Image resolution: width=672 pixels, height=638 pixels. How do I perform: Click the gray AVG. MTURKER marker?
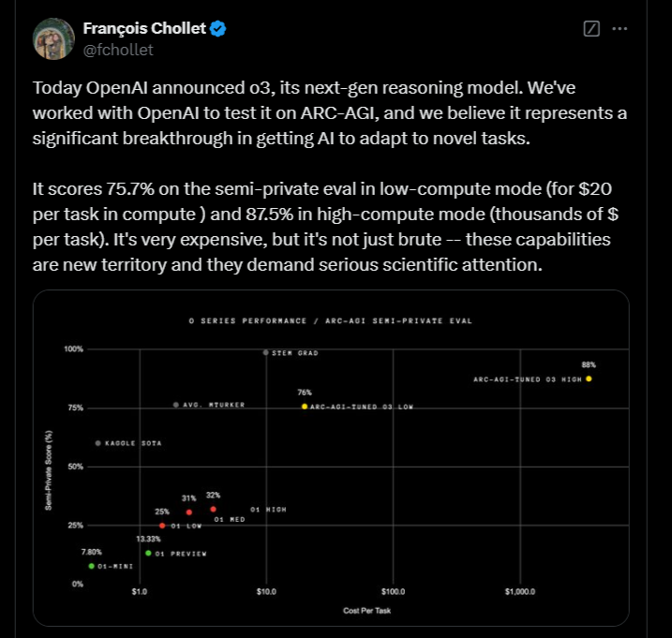tap(176, 405)
